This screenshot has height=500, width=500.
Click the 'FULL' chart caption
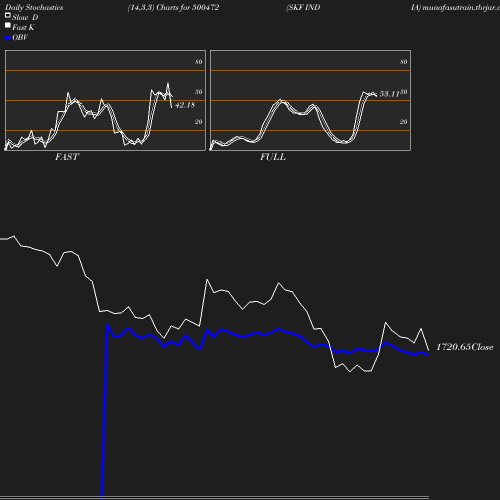(x=273, y=157)
